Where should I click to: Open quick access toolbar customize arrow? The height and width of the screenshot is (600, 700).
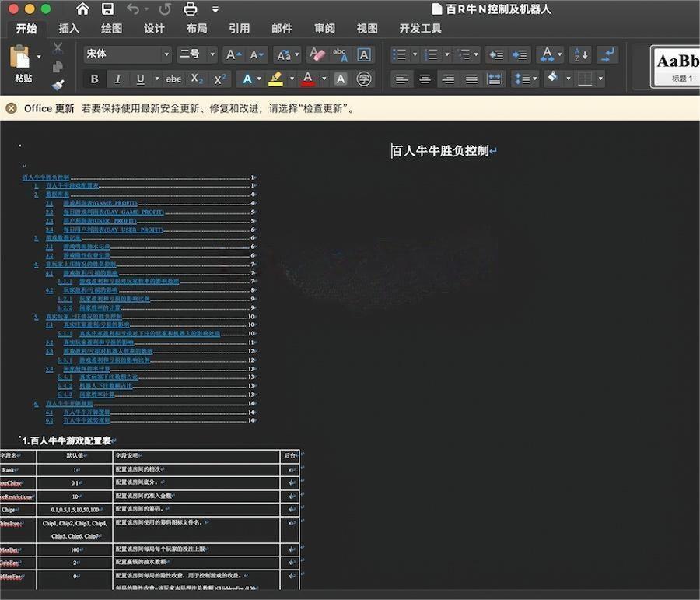(x=215, y=9)
